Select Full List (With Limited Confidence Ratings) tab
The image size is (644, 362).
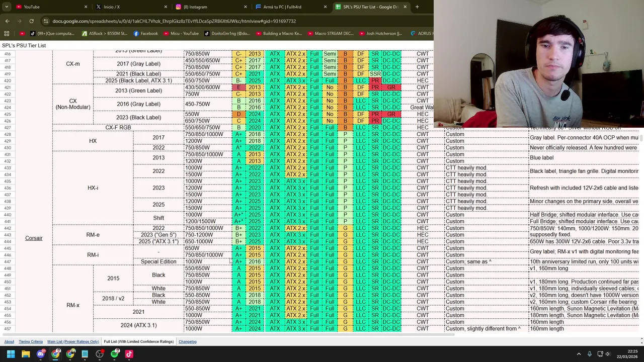pyautogui.click(x=138, y=342)
